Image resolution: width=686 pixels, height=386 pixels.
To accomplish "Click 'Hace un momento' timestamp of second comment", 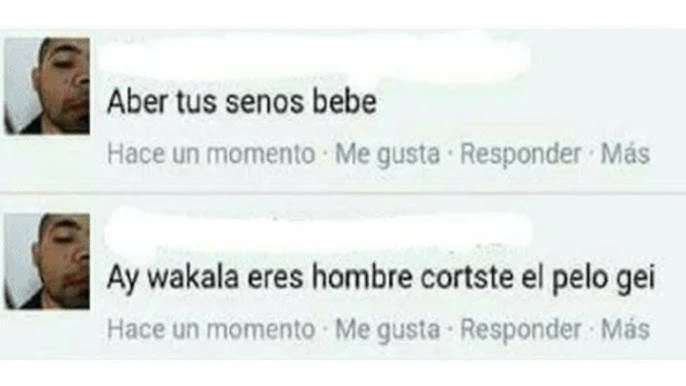I will coord(211,329).
